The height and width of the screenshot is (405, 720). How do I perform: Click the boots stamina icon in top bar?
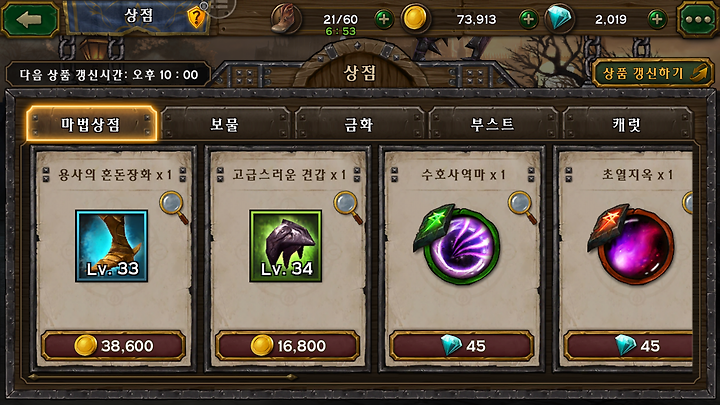(x=285, y=19)
